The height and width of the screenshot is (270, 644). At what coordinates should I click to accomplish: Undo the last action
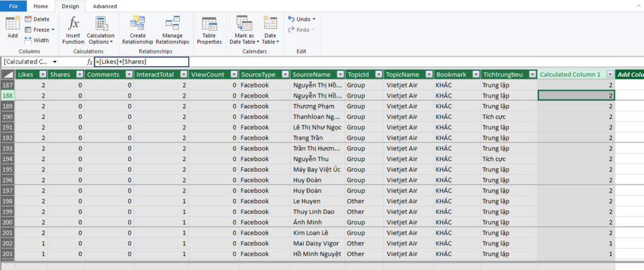click(x=301, y=19)
